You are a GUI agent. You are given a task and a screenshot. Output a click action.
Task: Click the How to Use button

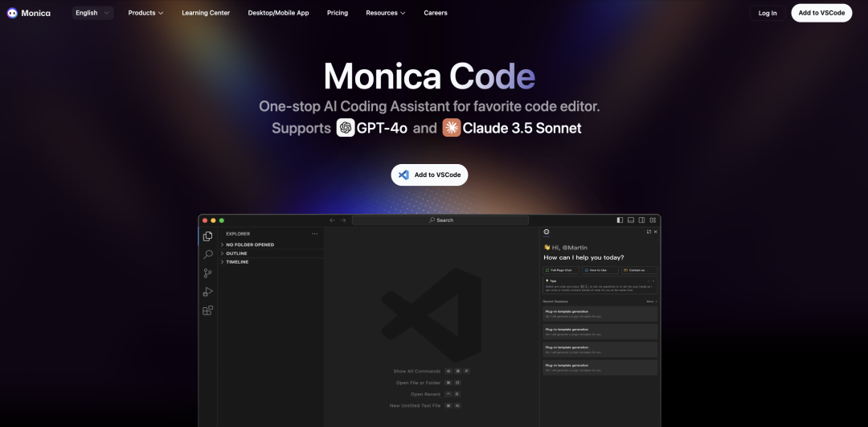600,270
